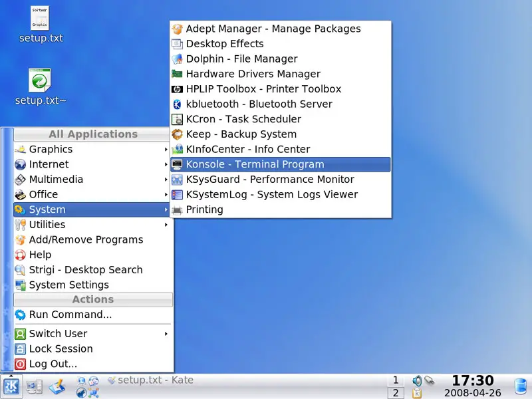The width and height of the screenshot is (532, 399).
Task: Open KCron Task Scheduler entry
Action: (x=280, y=119)
